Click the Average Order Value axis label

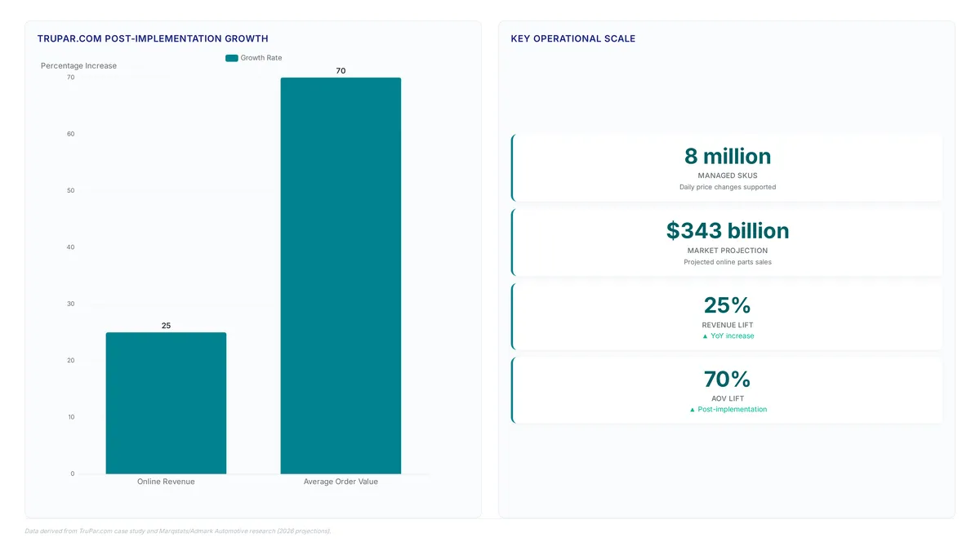341,482
